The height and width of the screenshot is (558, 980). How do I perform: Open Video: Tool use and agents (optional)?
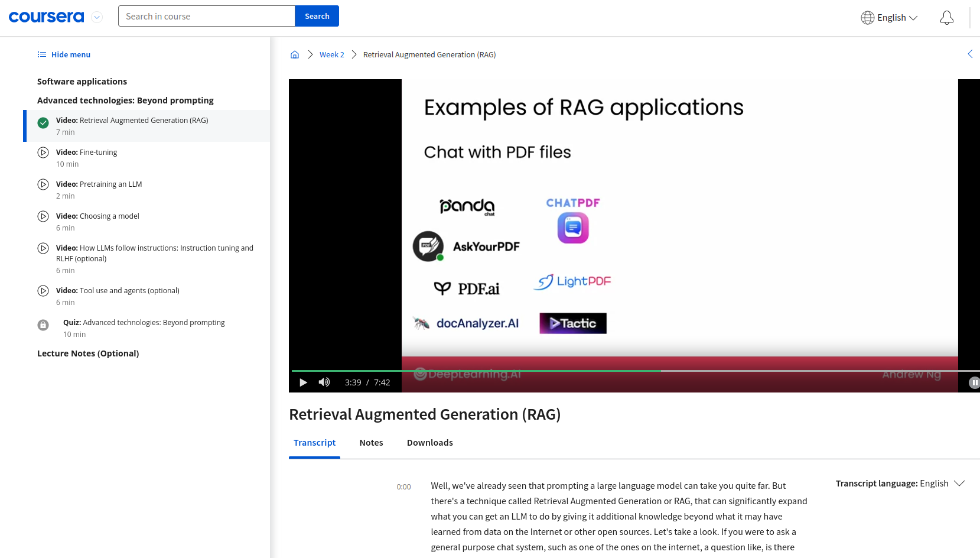point(146,296)
